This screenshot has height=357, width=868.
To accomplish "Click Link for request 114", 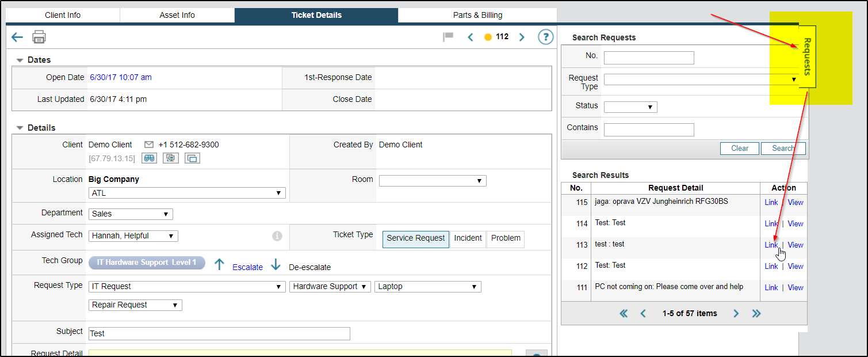I will point(771,224).
